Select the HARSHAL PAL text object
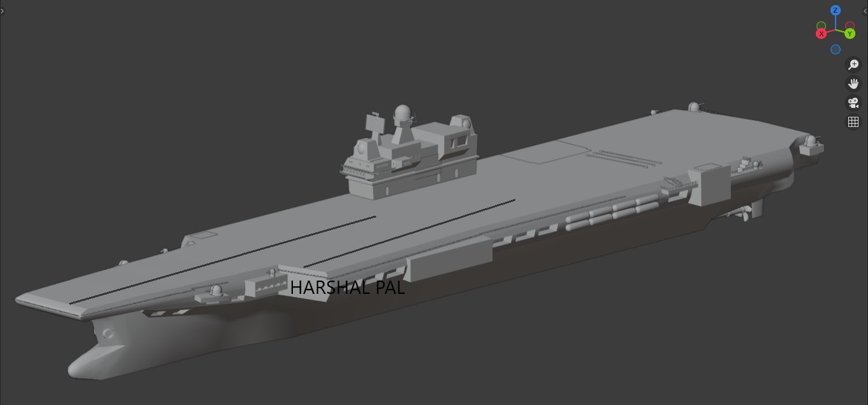Image resolution: width=868 pixels, height=405 pixels. click(x=347, y=288)
